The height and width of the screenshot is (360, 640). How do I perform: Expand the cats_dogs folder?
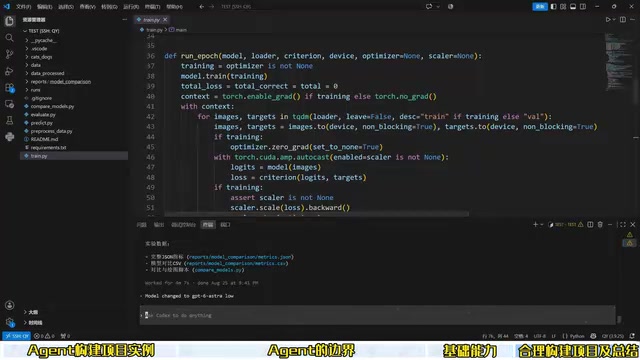(x=41, y=57)
